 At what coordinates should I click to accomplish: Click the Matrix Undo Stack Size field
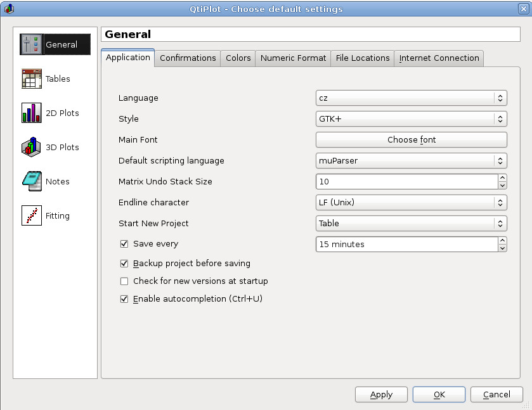coord(407,182)
